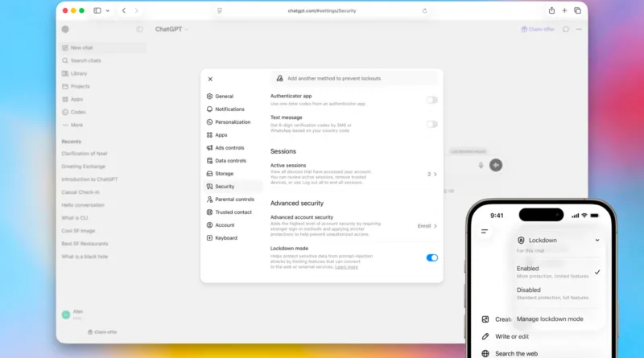Click the temporary chat icon in header
Viewport: 644px width, 358px height.
pyautogui.click(x=566, y=29)
